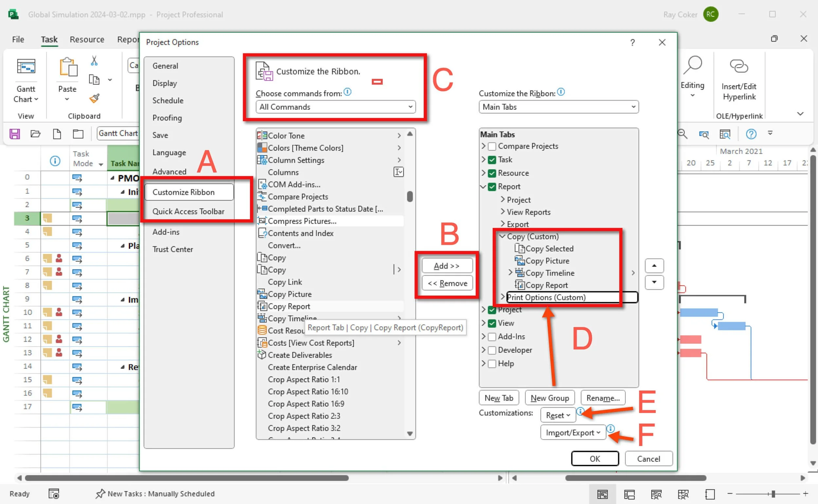Click the Add >> button
Screen dimensions: 818x504
click(x=447, y=266)
